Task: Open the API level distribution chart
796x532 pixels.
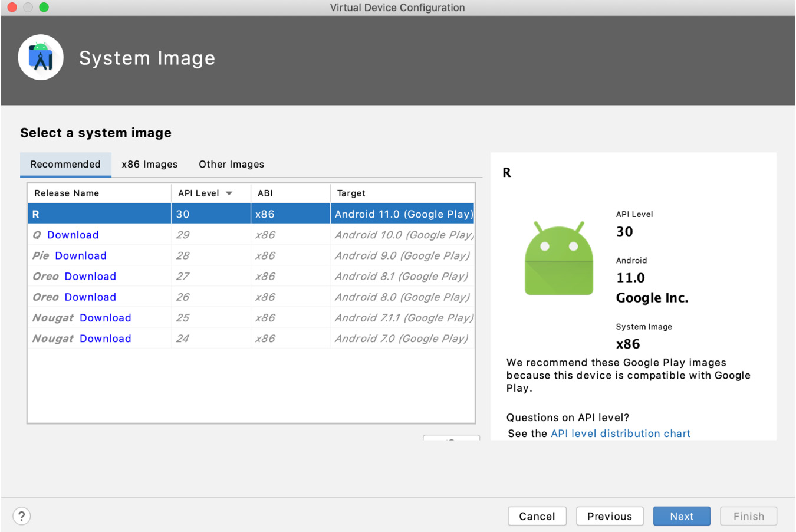Action: tap(620, 433)
